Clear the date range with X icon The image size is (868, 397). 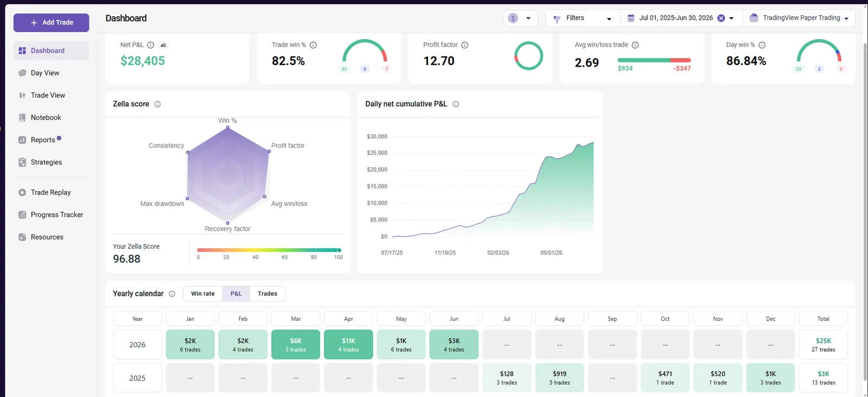tap(721, 18)
